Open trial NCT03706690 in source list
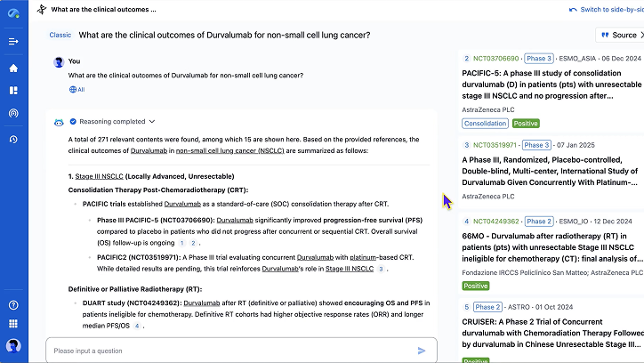 point(495,59)
